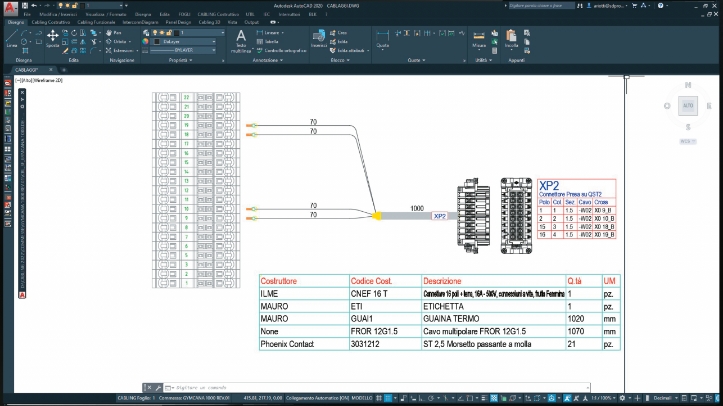Click the rectangle draw tool icon
This screenshot has height=406, width=723.
39,42
